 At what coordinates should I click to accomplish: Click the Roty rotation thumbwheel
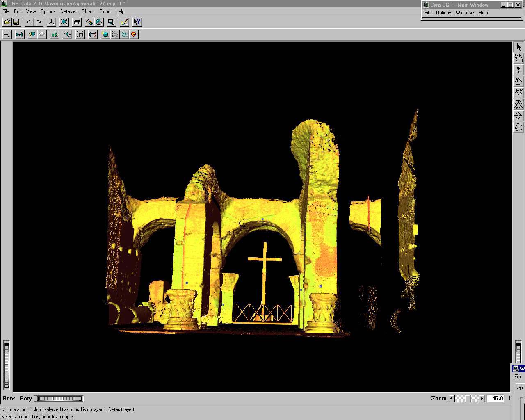click(x=59, y=398)
